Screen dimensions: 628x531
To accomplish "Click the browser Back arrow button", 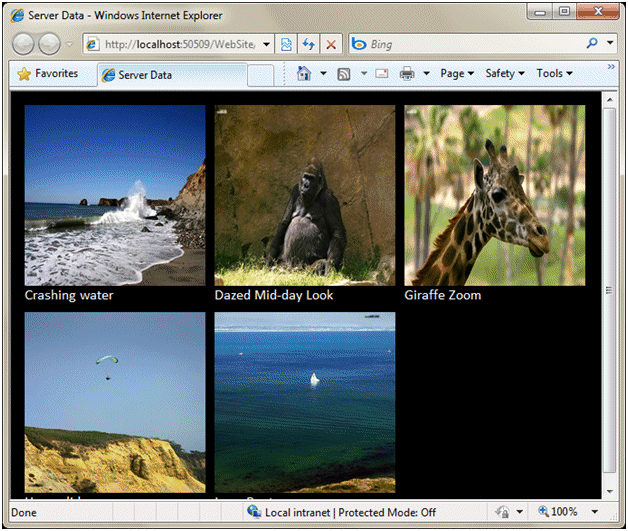I will (x=23, y=44).
